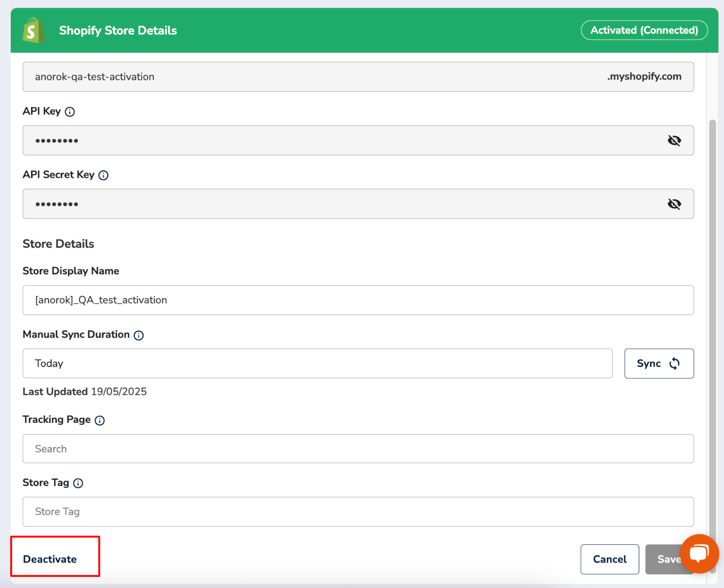Click the Deactivate link
The height and width of the screenshot is (588, 724).
pos(50,559)
